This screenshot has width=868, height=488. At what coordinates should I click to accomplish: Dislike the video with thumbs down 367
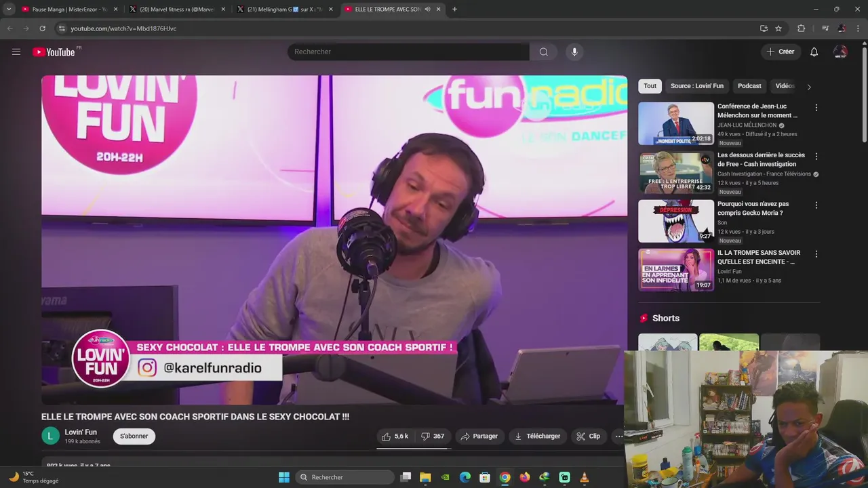coord(433,436)
